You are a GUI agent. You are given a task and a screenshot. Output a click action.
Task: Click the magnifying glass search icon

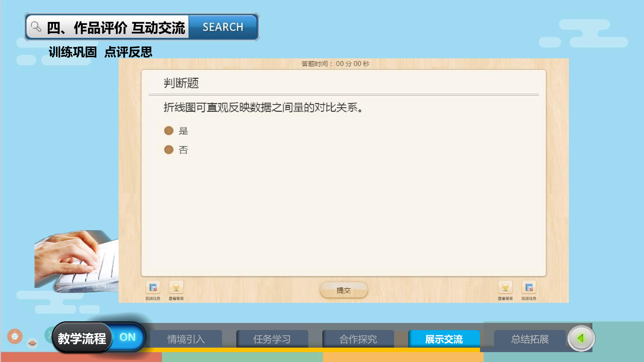tap(36, 27)
